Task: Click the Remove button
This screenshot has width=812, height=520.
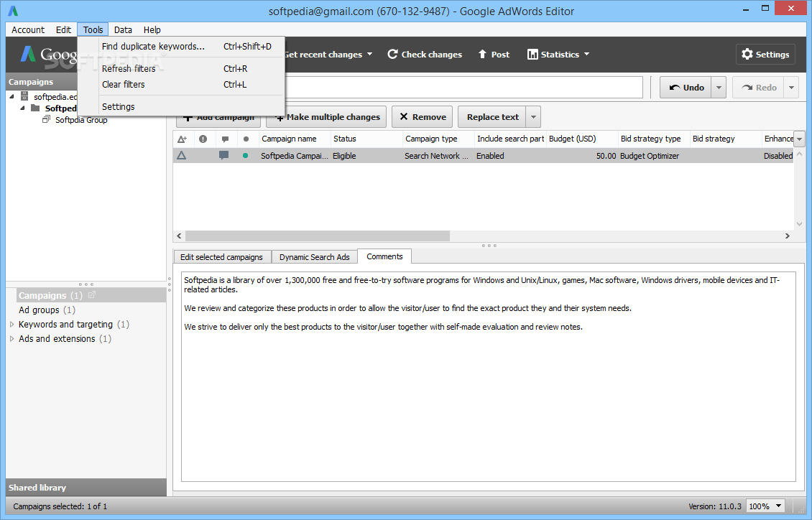Action: pos(423,117)
